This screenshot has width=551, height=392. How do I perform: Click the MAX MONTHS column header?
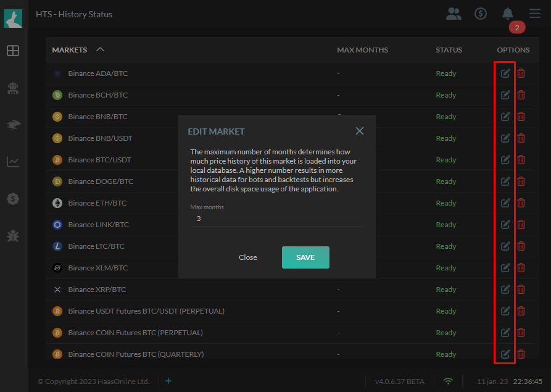coord(362,50)
